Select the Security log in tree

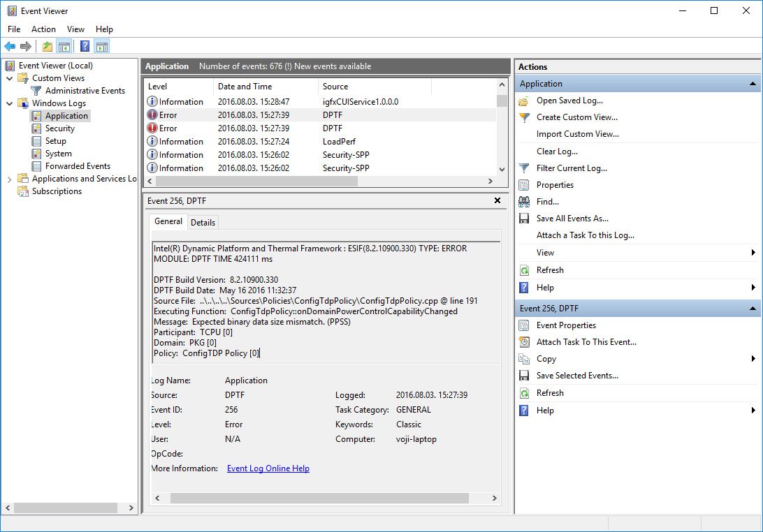click(x=60, y=128)
